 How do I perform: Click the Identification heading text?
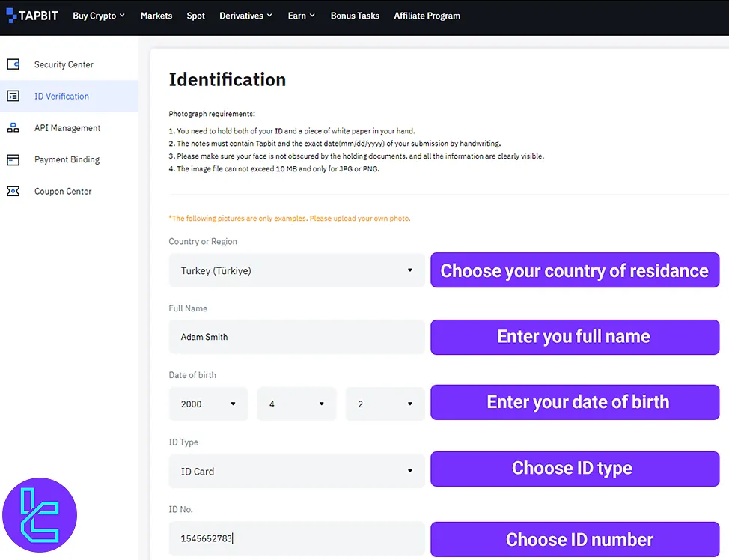point(228,79)
